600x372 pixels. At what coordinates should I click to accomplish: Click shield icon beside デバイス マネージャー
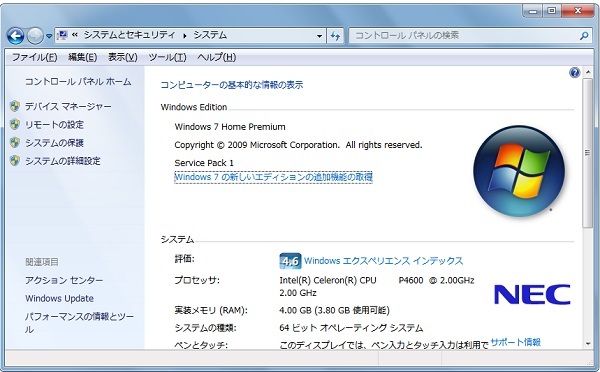pyautogui.click(x=15, y=106)
